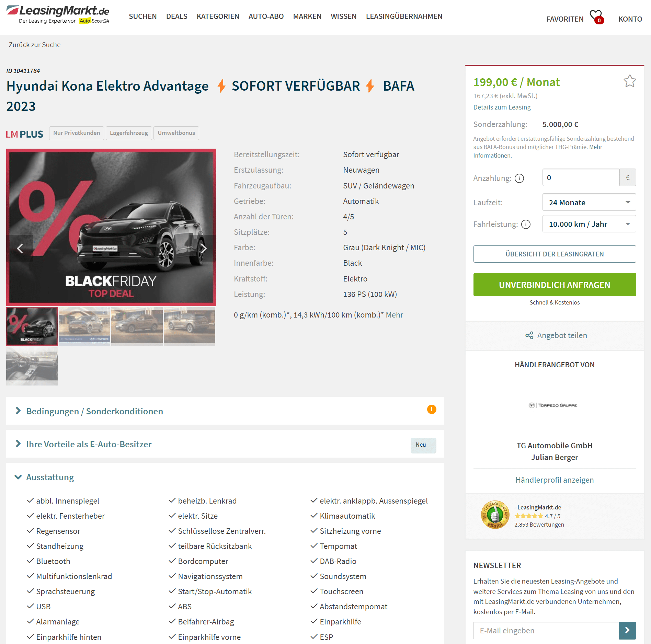Viewport: 651px width, 644px height.
Task: Open the KATEGORIEN menu item
Action: (x=218, y=16)
